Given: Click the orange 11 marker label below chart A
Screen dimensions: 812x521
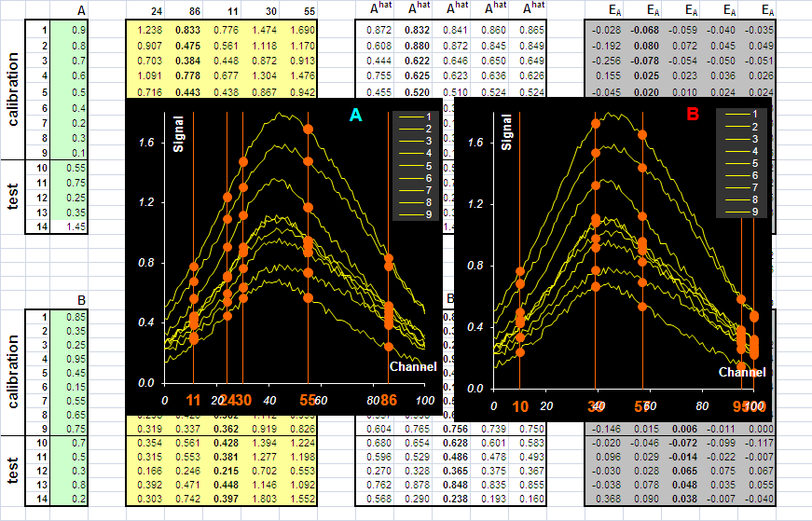Looking at the screenshot, I should tap(193, 401).
